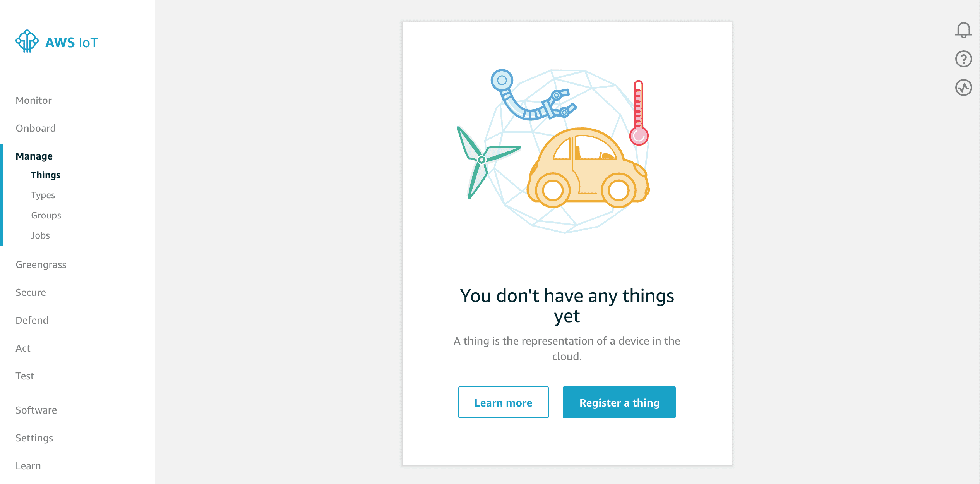
Task: Go to Jobs under Manage
Action: [x=40, y=235]
